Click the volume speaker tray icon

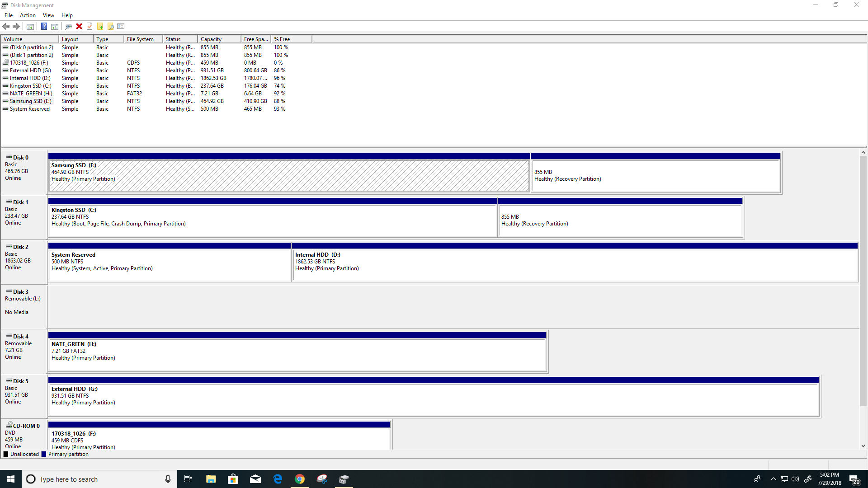[795, 479]
